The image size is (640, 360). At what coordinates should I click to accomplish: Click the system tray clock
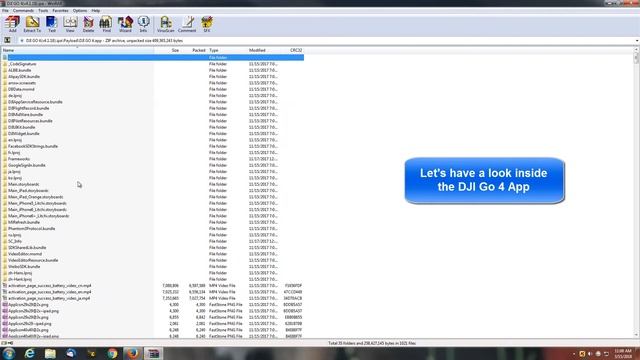(x=623, y=353)
